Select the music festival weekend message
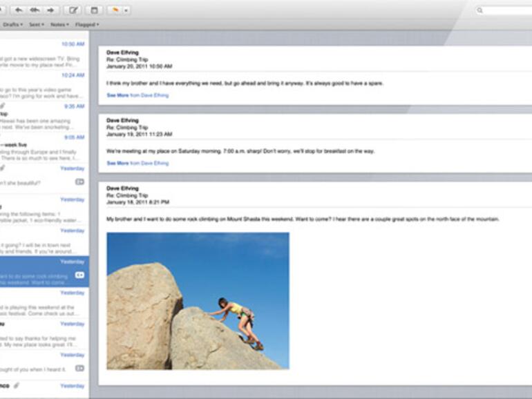The height and width of the screenshot is (399, 532). point(44,304)
